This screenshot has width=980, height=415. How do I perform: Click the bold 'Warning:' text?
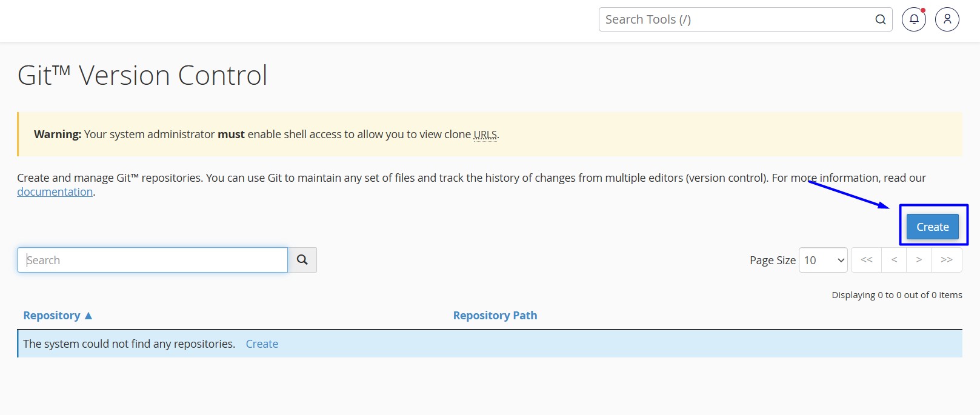point(58,134)
